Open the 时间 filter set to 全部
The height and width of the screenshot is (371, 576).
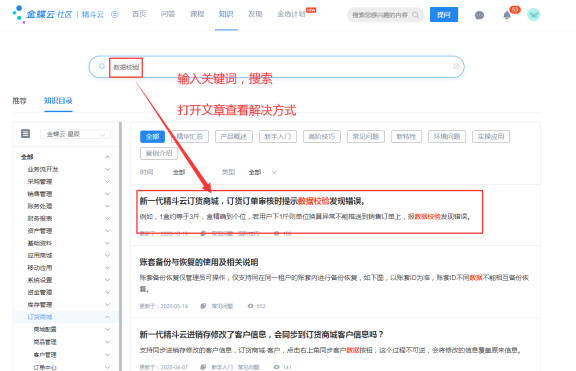pos(179,172)
